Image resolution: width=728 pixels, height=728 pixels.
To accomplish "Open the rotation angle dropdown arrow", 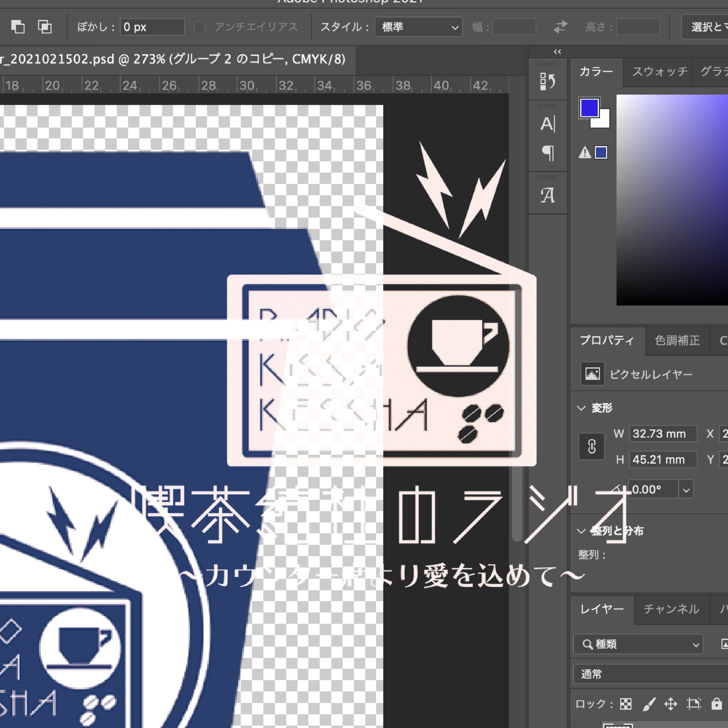I will 686,490.
